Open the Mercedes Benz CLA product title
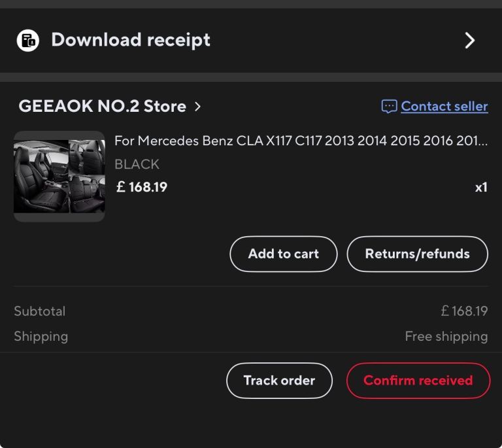The height and width of the screenshot is (448, 502). pyautogui.click(x=301, y=141)
